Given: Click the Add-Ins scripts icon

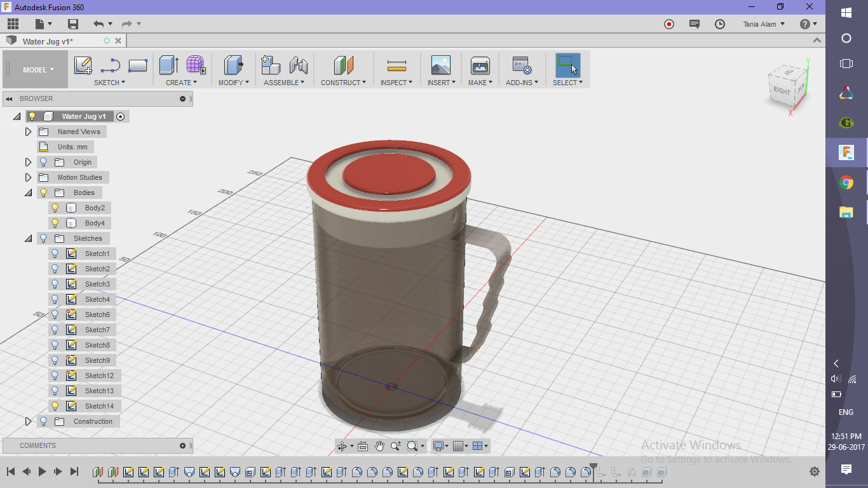Looking at the screenshot, I should click(522, 65).
